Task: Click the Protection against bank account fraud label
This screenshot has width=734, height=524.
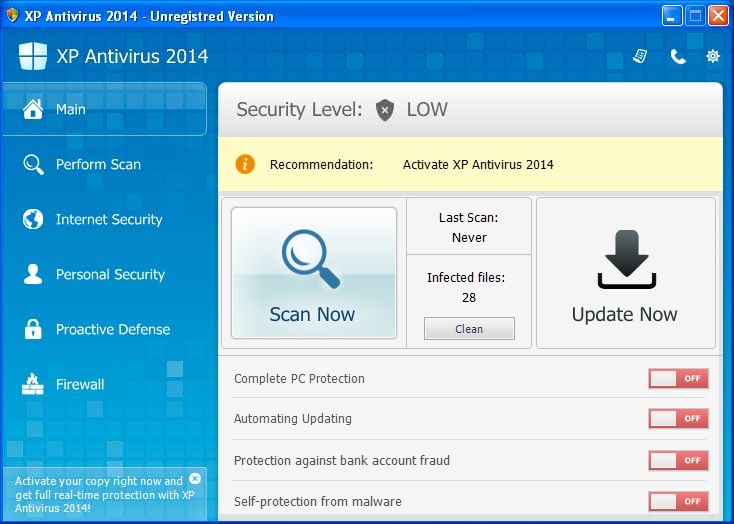Action: 342,461
